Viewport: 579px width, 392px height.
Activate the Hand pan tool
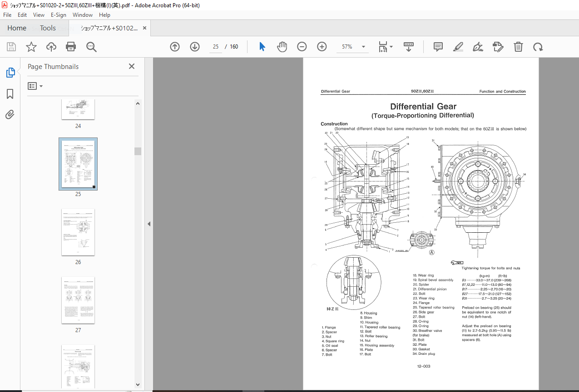click(x=282, y=47)
